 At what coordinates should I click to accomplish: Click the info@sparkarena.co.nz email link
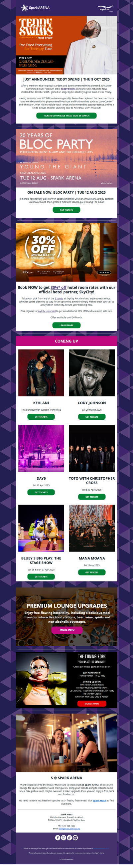click(69, 829)
